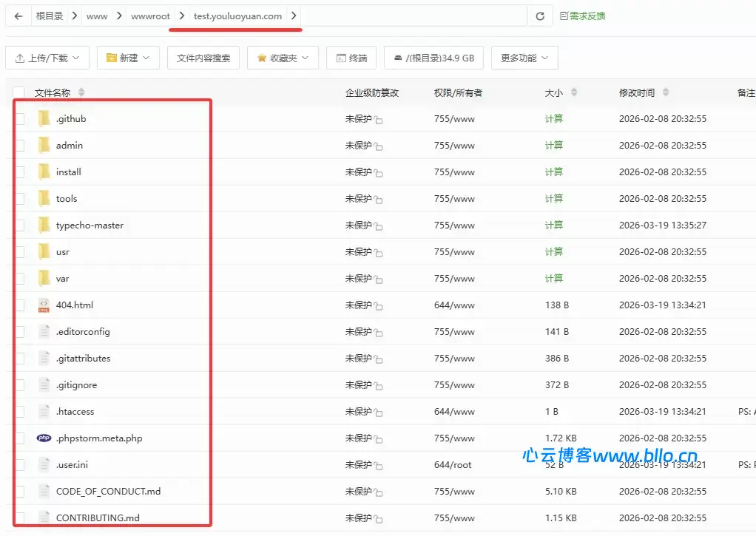Viewport: 756px width, 536px height.
Task: Navigate to wwwroot in breadcrumb path
Action: 150,16
